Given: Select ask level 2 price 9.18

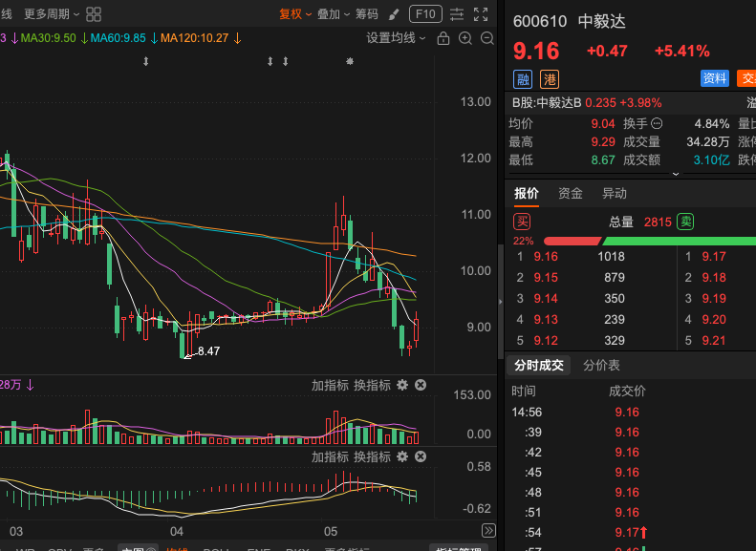Looking at the screenshot, I should tap(714, 278).
